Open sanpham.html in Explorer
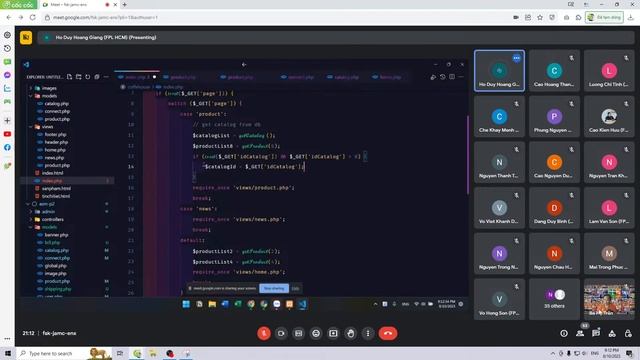The image size is (640, 360). [x=56, y=189]
